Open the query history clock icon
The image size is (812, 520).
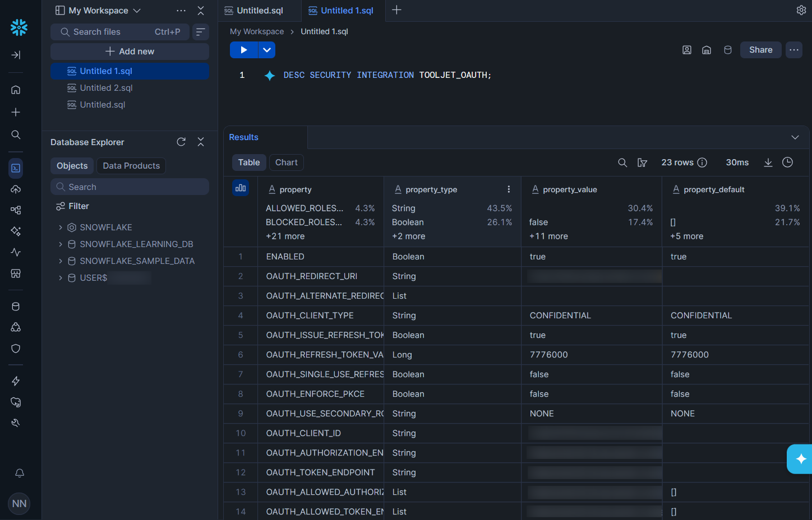(x=788, y=162)
